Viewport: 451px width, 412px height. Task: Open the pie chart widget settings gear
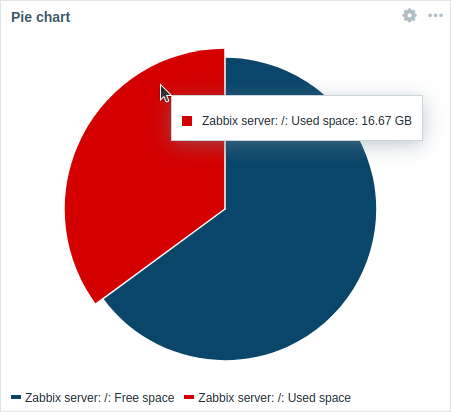coord(409,15)
